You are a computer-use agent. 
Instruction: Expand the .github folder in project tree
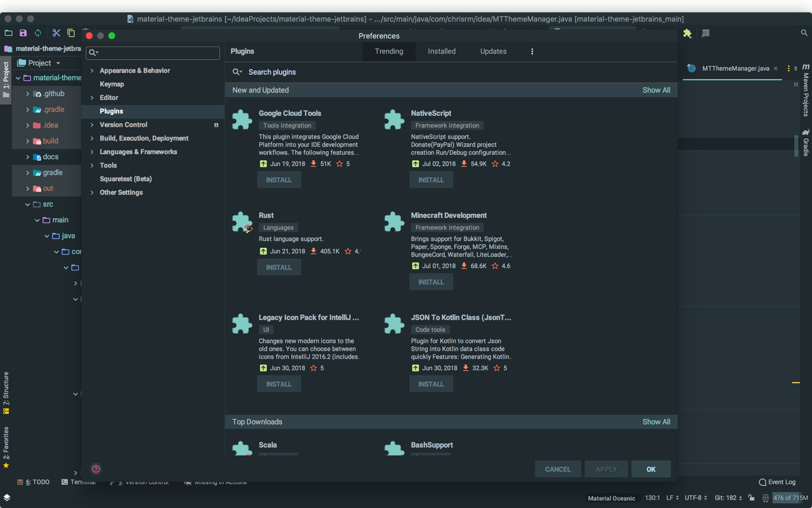28,94
